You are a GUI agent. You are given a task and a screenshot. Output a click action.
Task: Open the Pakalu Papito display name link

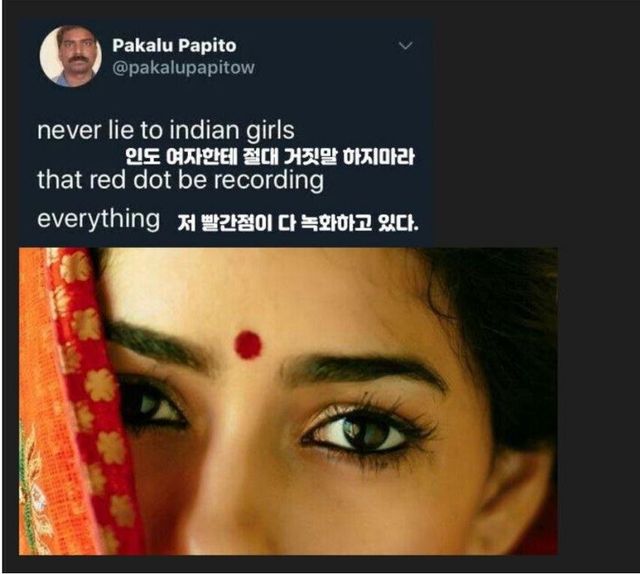pos(174,45)
